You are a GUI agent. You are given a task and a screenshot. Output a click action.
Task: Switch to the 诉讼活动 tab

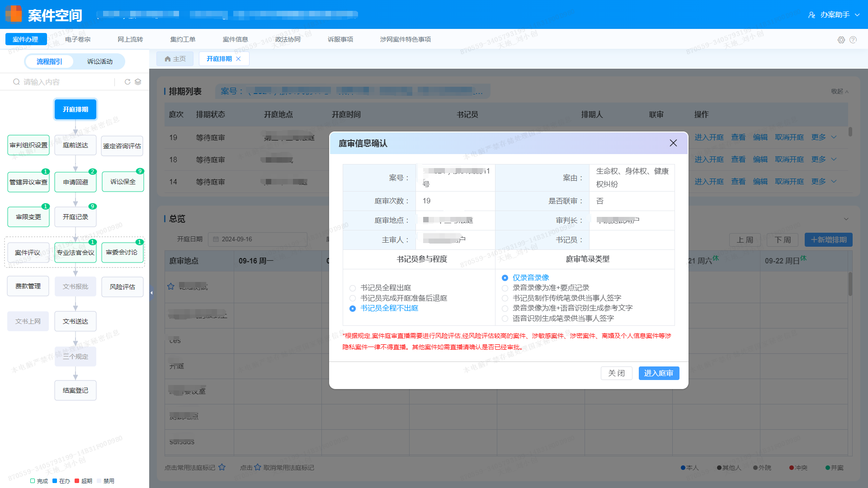pyautogui.click(x=101, y=61)
